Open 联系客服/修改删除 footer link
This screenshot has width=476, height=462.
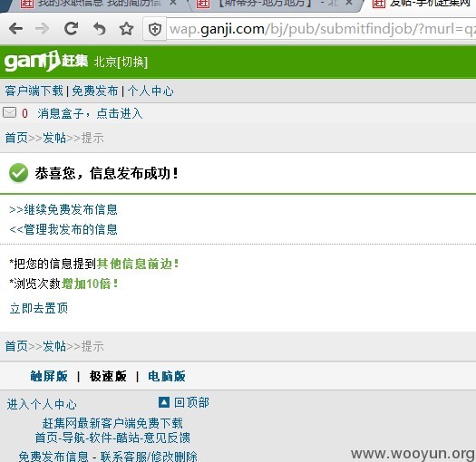pyautogui.click(x=149, y=457)
